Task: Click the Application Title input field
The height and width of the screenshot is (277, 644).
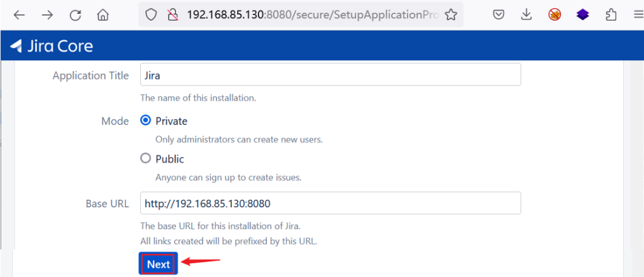Action: click(331, 75)
